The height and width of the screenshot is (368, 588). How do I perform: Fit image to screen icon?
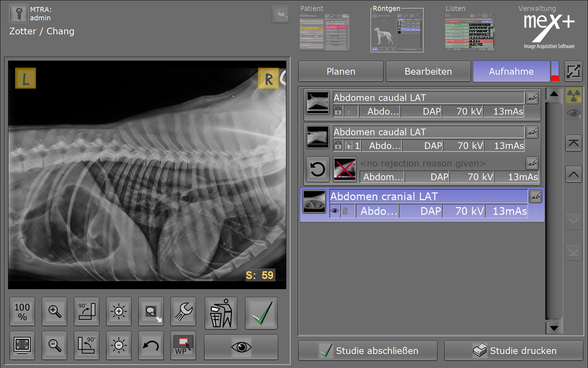pyautogui.click(x=22, y=346)
